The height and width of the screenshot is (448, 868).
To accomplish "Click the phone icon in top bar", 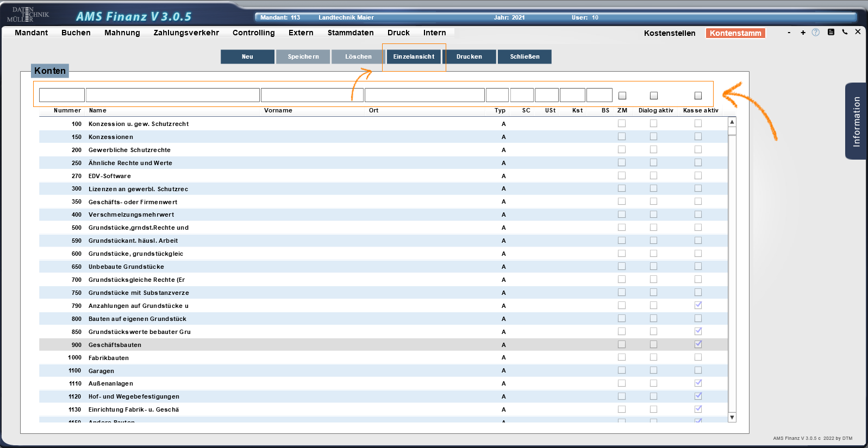I will pyautogui.click(x=845, y=32).
